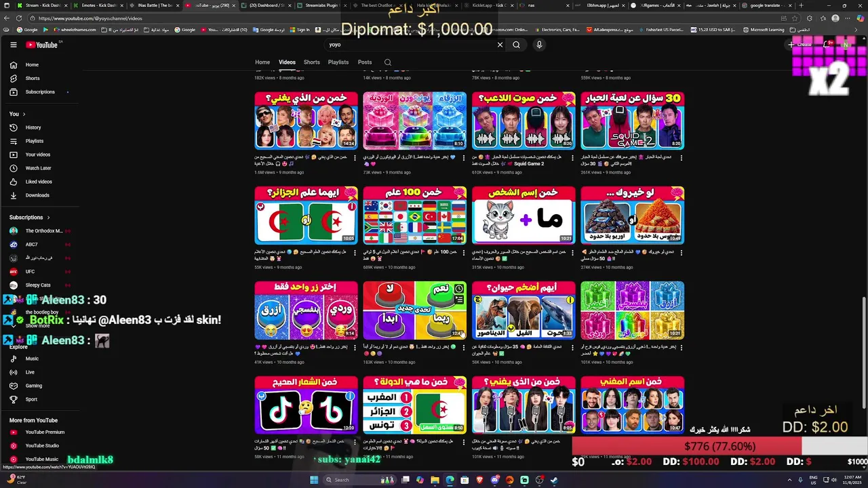Switch to the channel Home tab
The height and width of the screenshot is (488, 868).
(262, 62)
